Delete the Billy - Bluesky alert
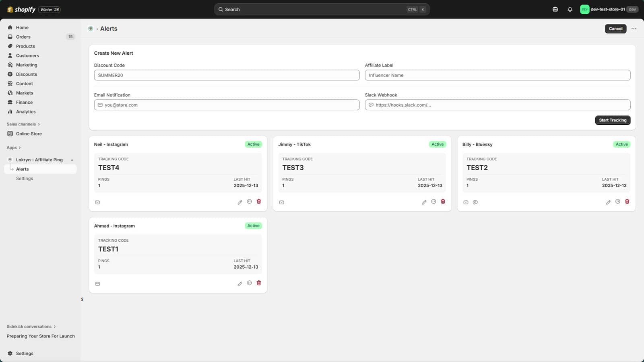This screenshot has width=644, height=362. [x=627, y=202]
